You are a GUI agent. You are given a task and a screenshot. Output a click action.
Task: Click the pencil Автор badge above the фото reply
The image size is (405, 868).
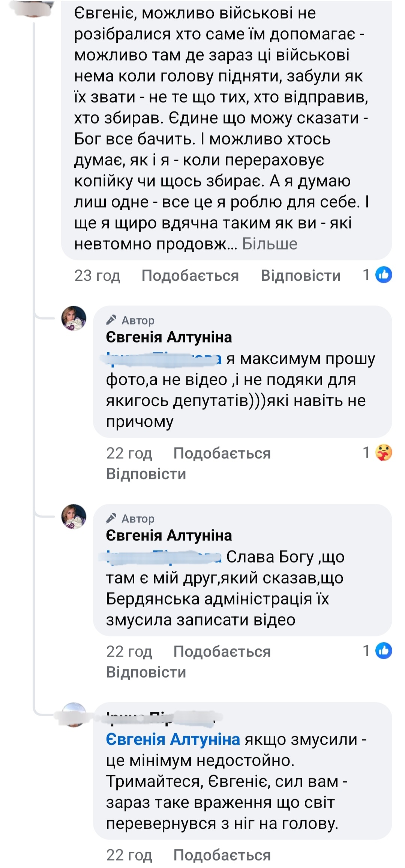coord(130,320)
